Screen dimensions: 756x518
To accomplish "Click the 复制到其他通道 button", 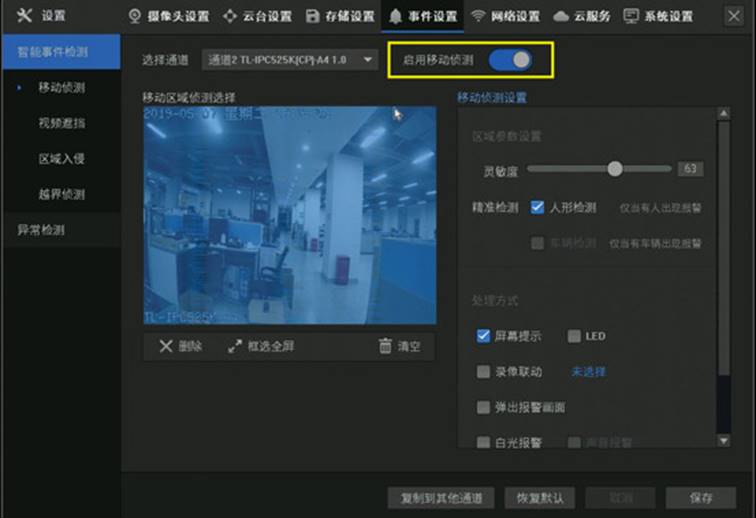I will (441, 497).
